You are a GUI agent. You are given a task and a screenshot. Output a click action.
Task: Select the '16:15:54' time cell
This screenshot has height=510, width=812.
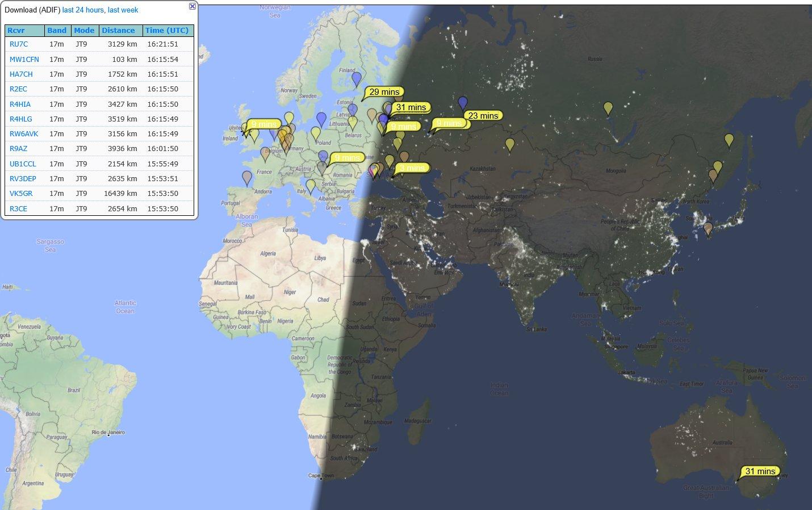click(x=162, y=59)
